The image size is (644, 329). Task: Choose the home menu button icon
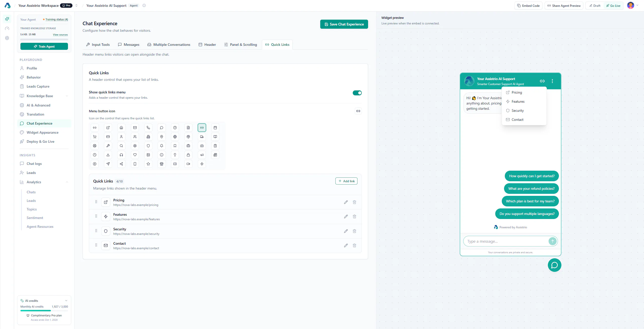click(x=121, y=128)
